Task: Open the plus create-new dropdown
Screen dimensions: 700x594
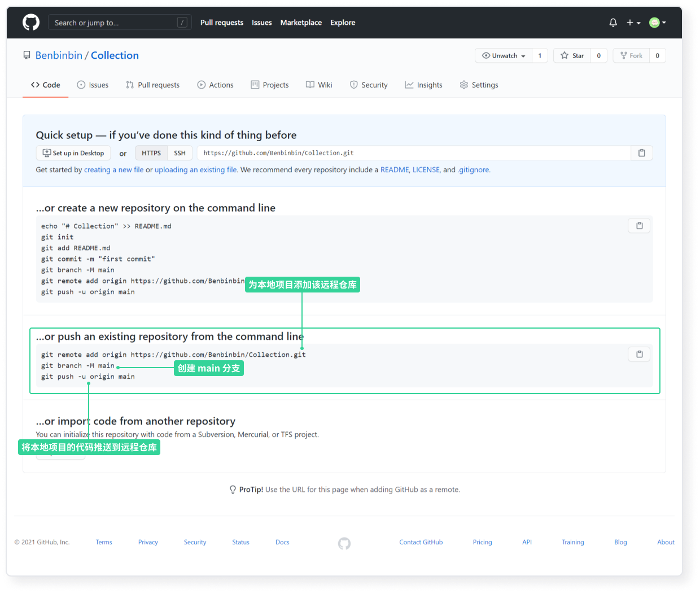Action: (633, 23)
